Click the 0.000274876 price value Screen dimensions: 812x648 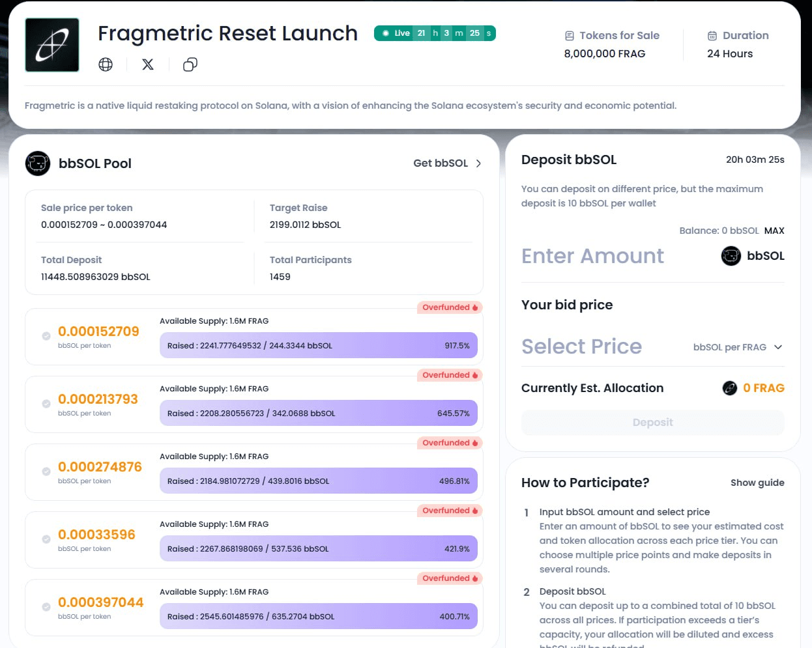pyautogui.click(x=100, y=467)
